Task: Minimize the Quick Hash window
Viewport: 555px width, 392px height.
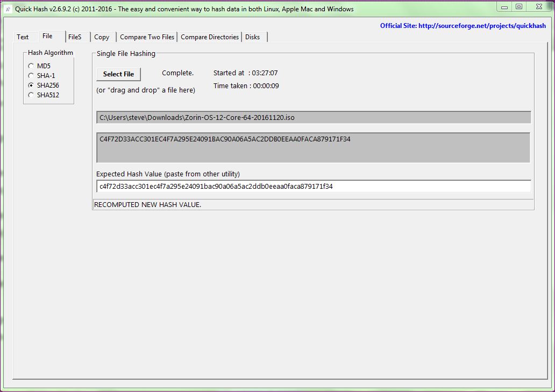Action: 504,7
